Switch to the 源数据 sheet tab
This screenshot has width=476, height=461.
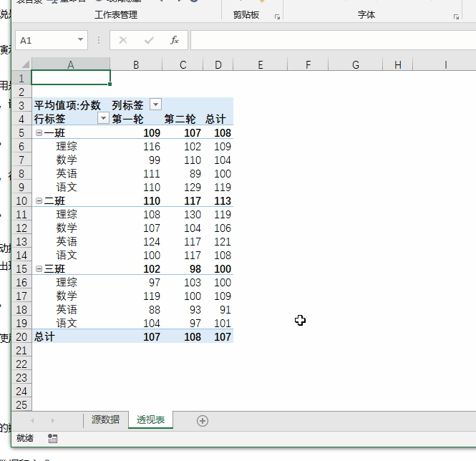105,420
